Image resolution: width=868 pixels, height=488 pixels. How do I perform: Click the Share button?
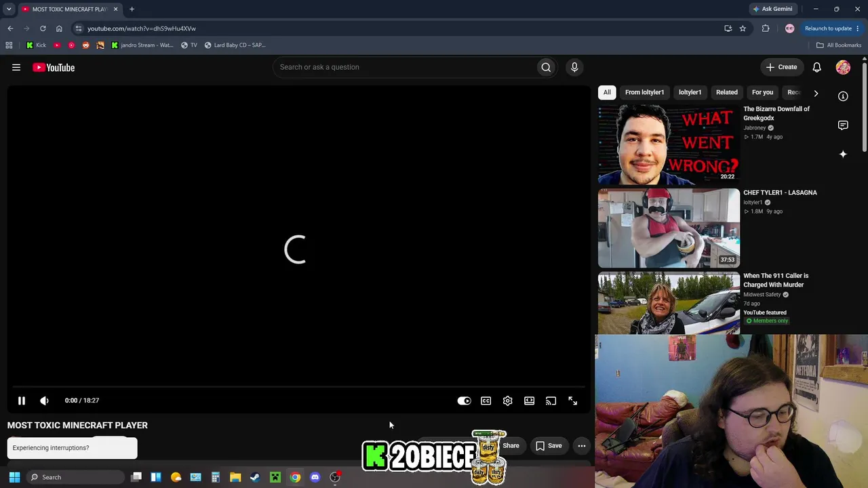click(x=511, y=446)
